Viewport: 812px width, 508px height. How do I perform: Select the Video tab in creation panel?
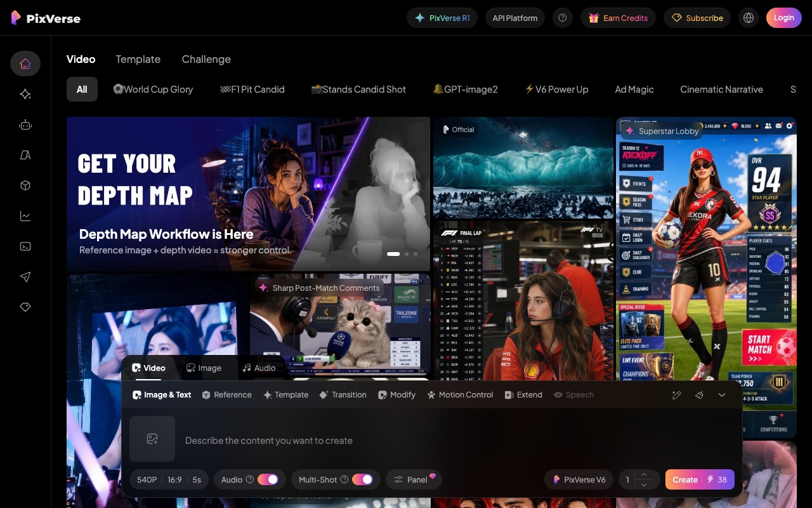click(x=148, y=368)
